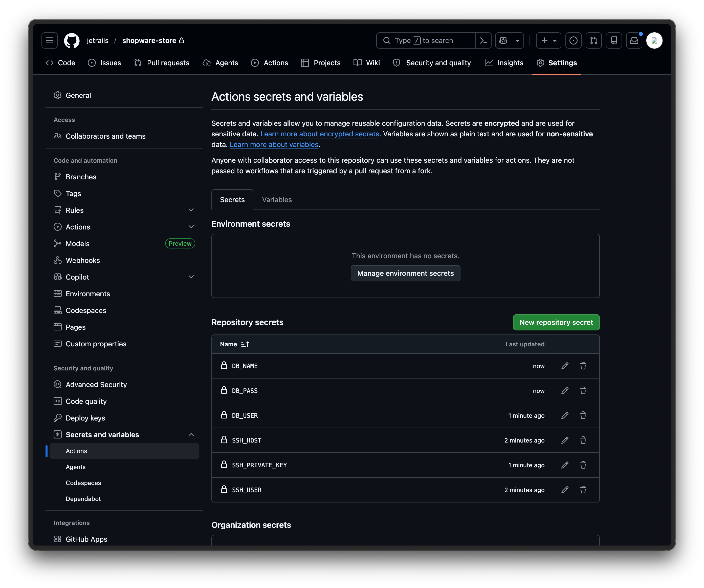Click New repository secret button

[556, 322]
